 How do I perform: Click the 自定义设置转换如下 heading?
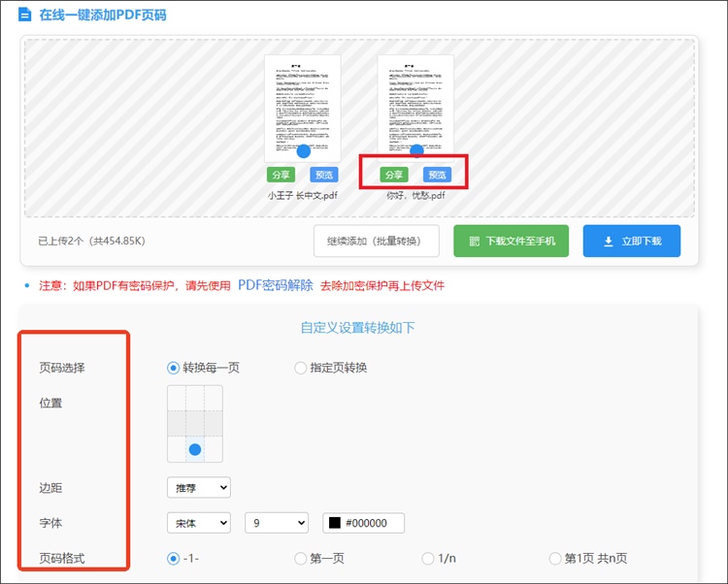[x=357, y=328]
